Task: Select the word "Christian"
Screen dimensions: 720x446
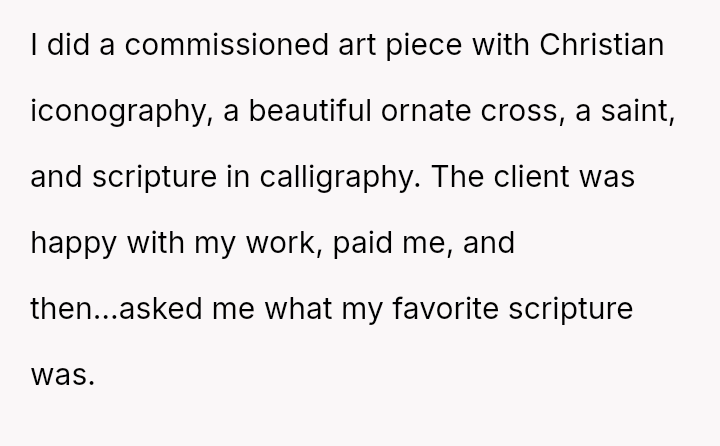Action: pos(602,45)
